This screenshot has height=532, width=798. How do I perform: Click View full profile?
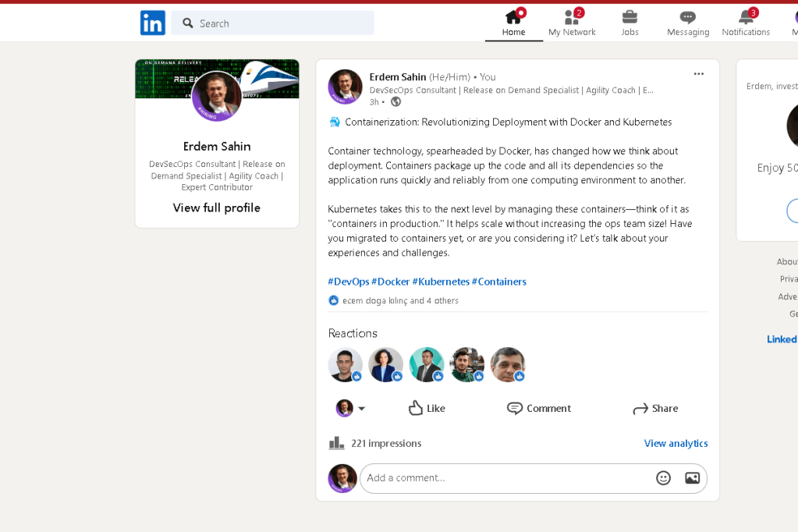coord(217,207)
